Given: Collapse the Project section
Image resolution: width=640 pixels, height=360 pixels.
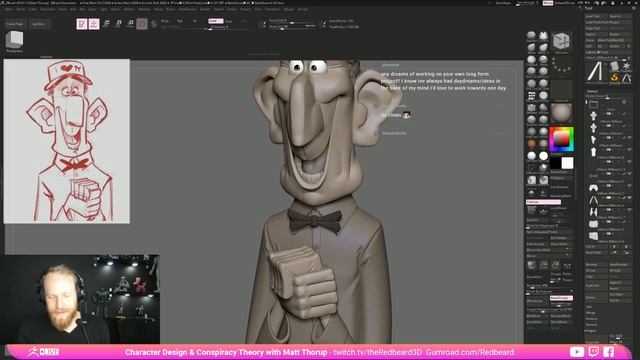Looking at the screenshot, I should pyautogui.click(x=591, y=331).
